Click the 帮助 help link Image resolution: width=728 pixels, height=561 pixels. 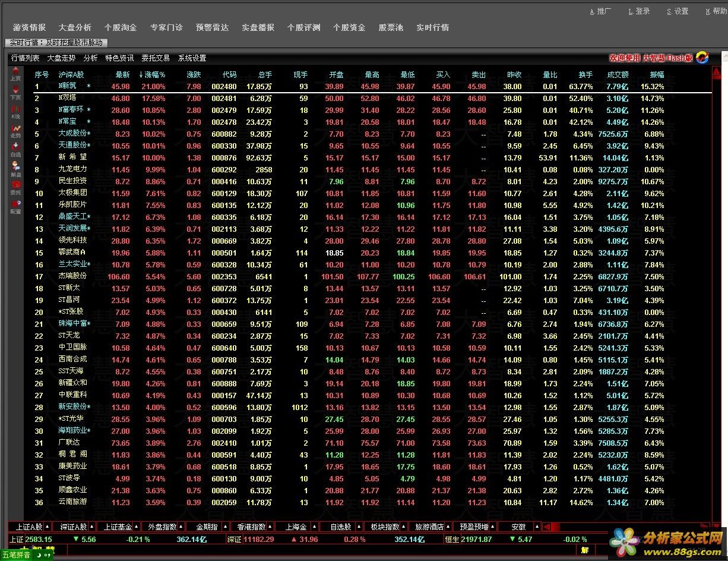(x=716, y=11)
